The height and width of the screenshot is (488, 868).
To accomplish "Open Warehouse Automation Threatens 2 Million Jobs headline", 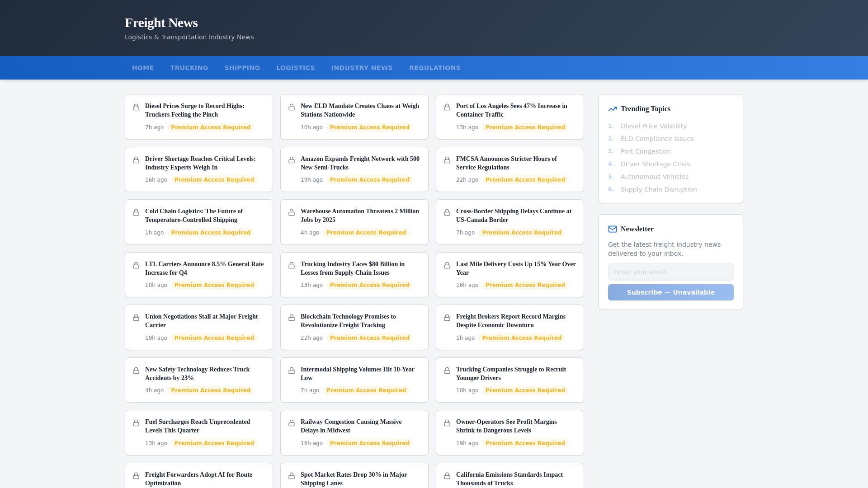I will click(x=360, y=216).
